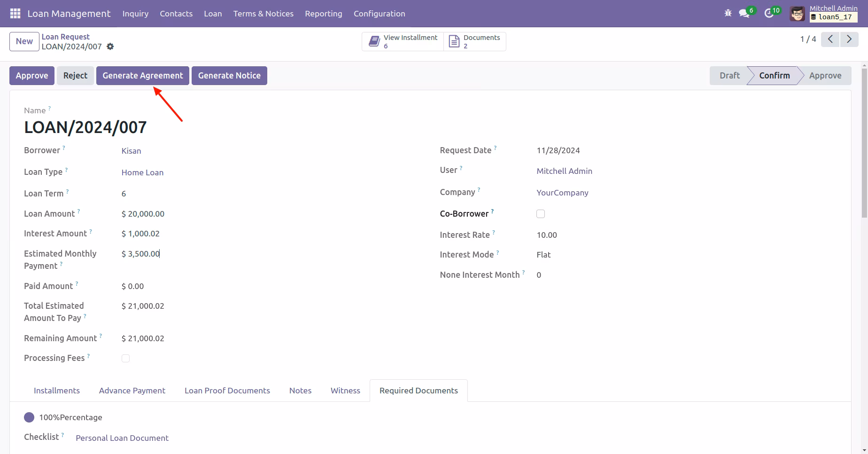Open the Contacts menu
This screenshot has height=454, width=868.
176,14
